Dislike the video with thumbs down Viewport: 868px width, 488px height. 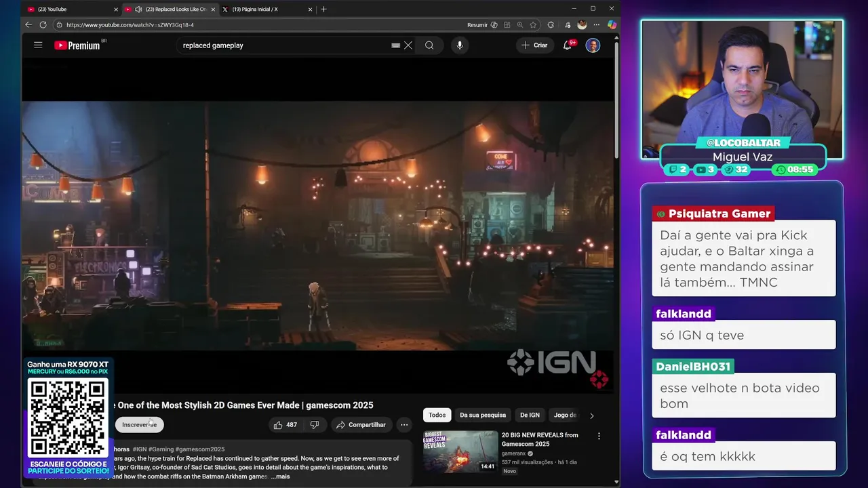click(x=315, y=425)
